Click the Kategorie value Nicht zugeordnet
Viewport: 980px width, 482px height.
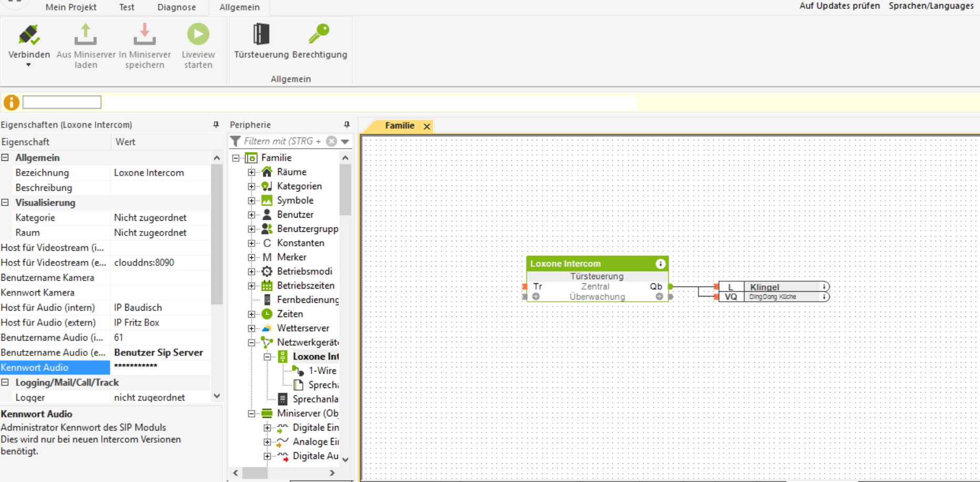point(160,218)
